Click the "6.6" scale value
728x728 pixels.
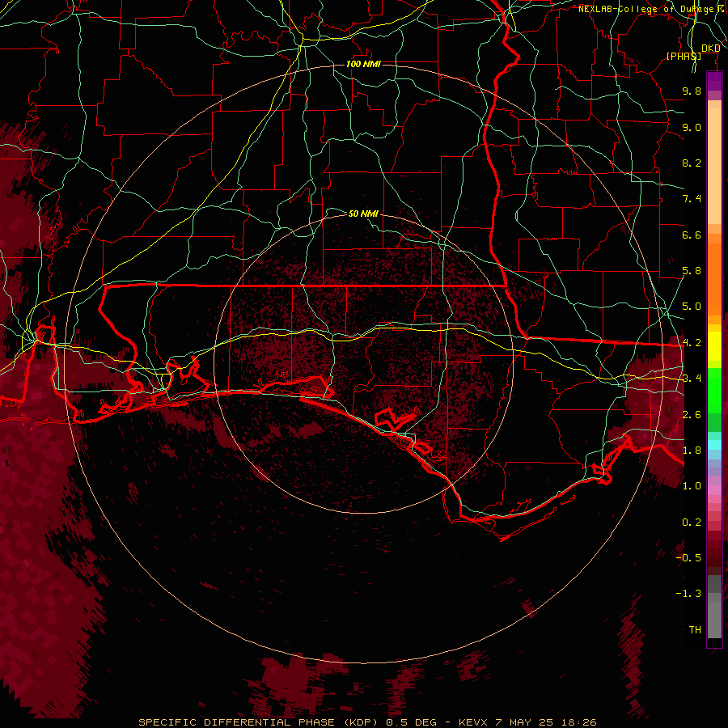[692, 235]
